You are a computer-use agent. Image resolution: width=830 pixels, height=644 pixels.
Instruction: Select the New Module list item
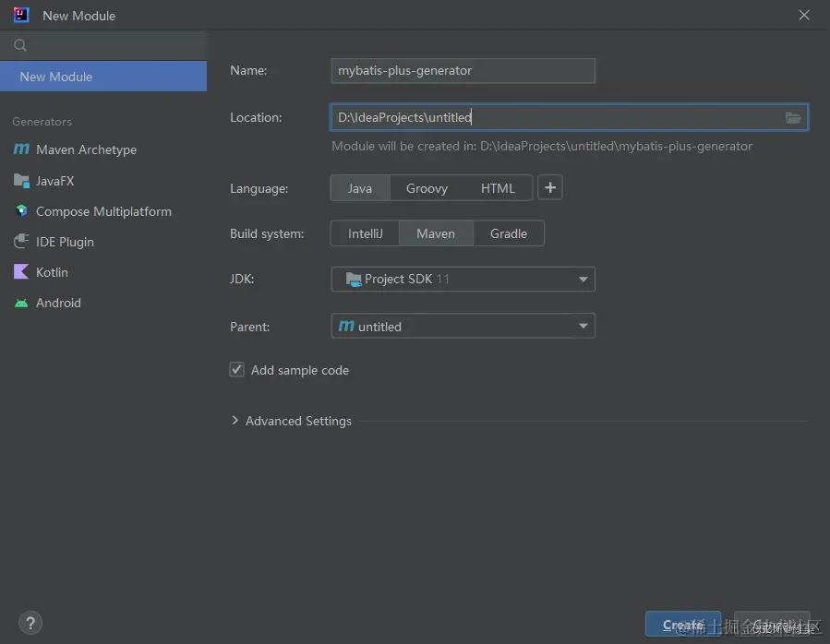(x=103, y=77)
